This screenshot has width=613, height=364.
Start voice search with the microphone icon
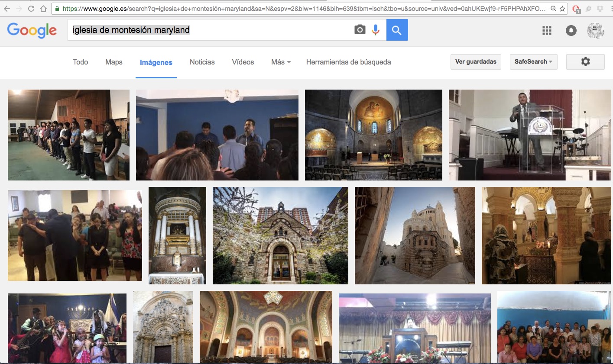click(376, 30)
